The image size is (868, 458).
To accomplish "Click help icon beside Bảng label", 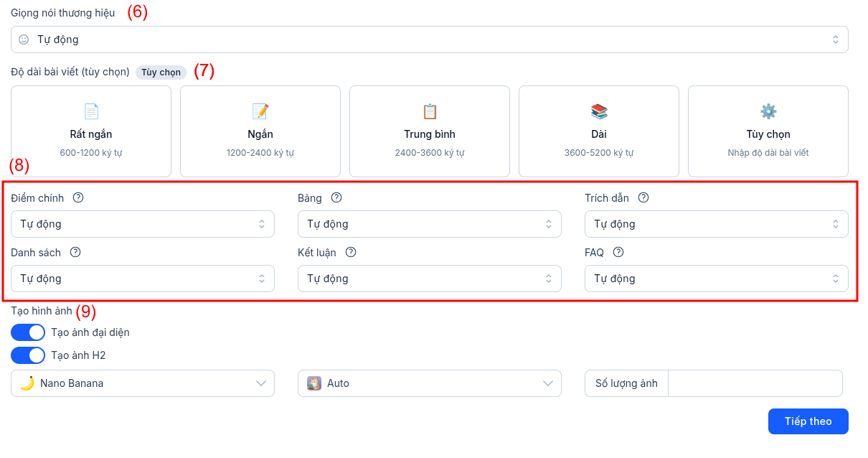I will click(x=336, y=197).
